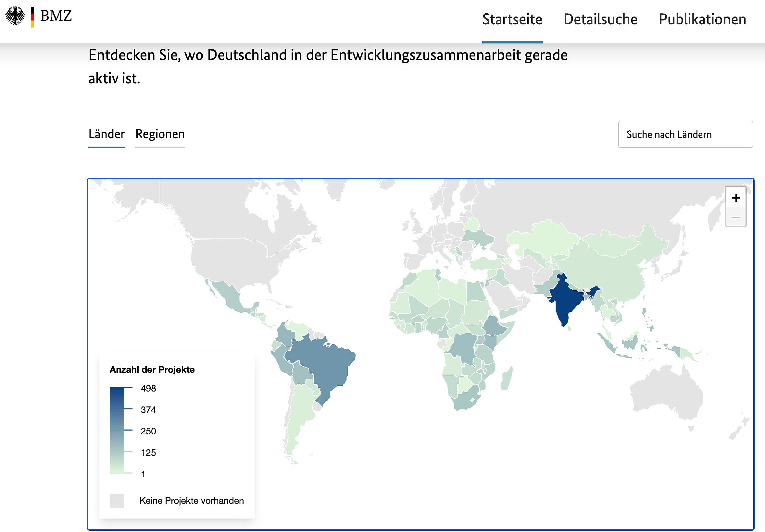Click the federal eagle logo icon
765x532 pixels.
pos(15,16)
